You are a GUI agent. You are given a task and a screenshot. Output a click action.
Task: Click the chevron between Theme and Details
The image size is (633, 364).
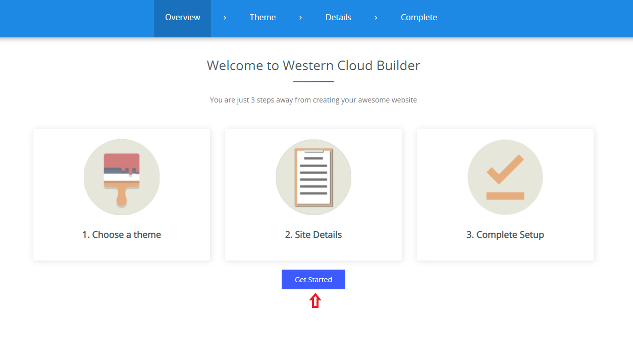[x=300, y=18]
